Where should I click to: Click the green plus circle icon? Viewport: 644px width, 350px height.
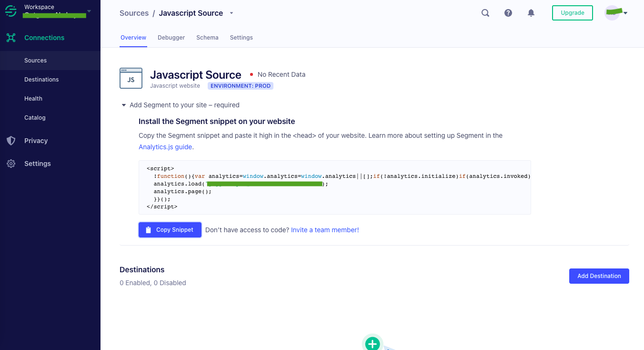(x=372, y=343)
